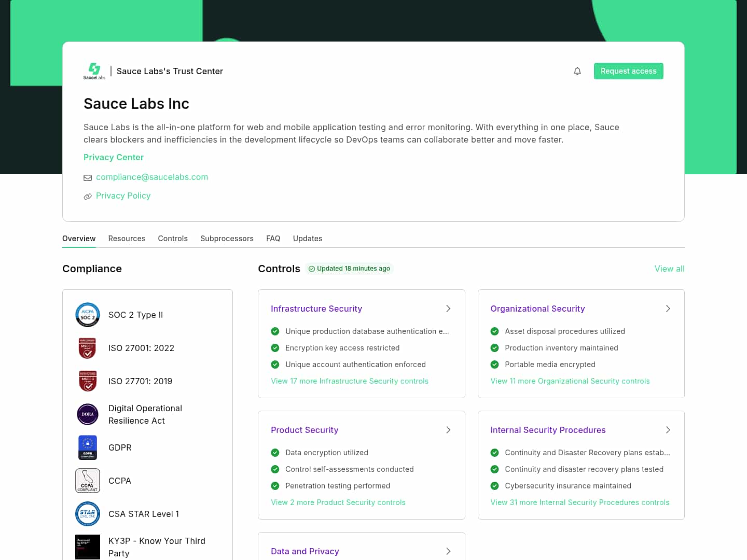Viewport: 747px width, 560px height.
Task: Click View all controls link
Action: pyautogui.click(x=669, y=269)
